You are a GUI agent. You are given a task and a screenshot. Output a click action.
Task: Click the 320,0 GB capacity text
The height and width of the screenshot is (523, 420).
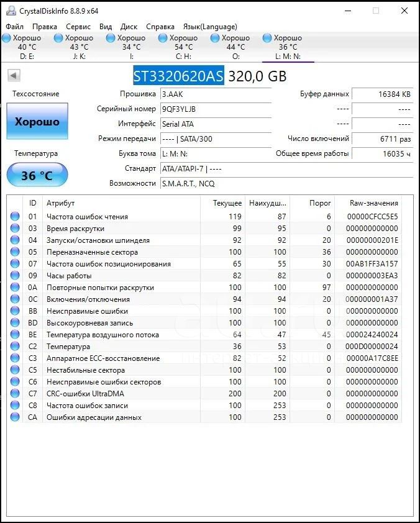[x=257, y=76]
